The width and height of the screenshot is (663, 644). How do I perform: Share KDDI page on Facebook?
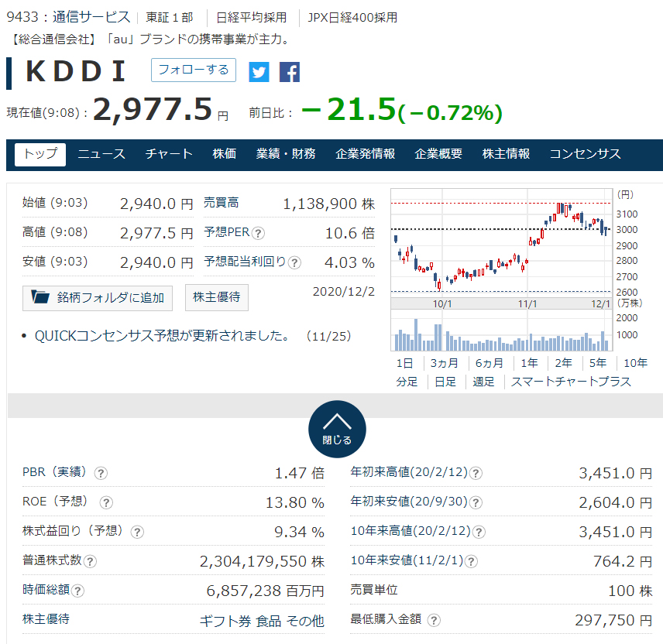coord(290,72)
